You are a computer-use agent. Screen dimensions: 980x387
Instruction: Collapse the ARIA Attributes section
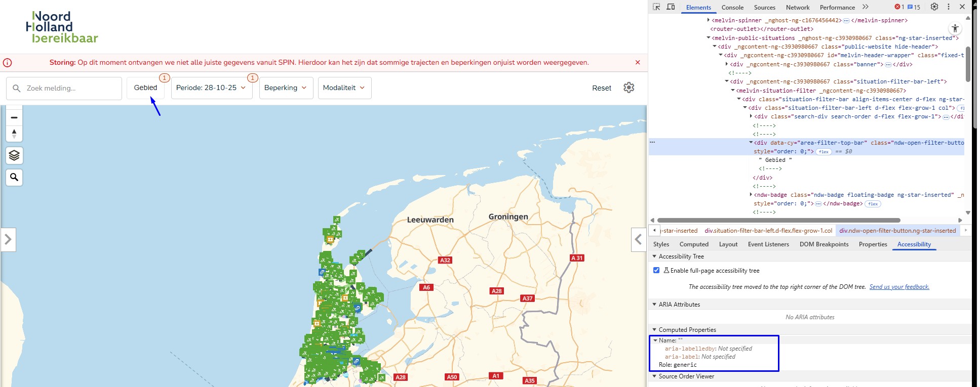654,304
